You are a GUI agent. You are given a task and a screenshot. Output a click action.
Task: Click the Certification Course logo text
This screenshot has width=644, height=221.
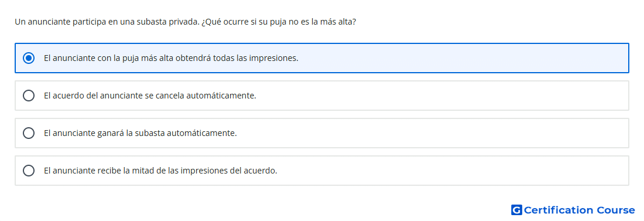click(579, 210)
